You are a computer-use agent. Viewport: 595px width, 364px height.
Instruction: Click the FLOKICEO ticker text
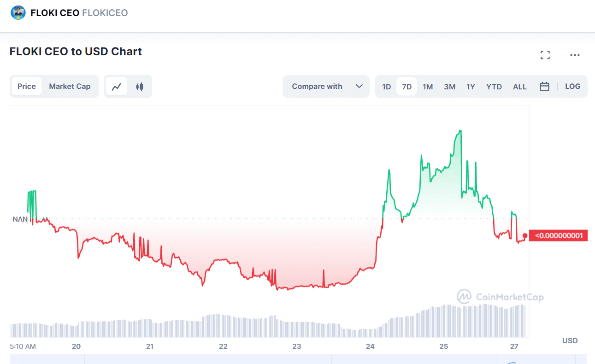click(105, 13)
